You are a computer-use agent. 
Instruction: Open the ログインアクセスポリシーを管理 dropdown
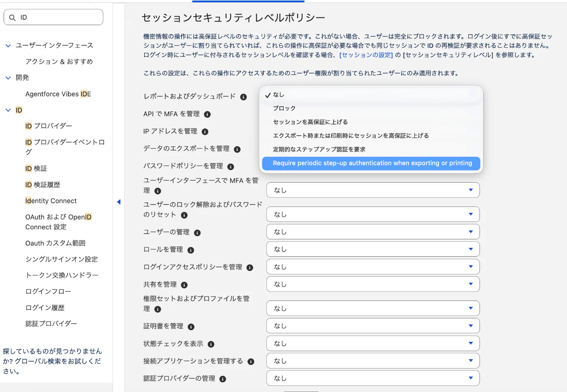click(x=373, y=266)
